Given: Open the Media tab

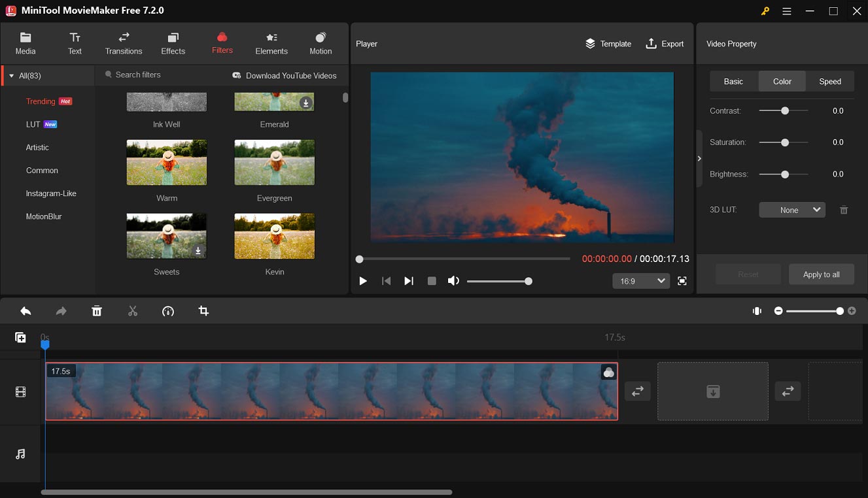Looking at the screenshot, I should (26, 43).
